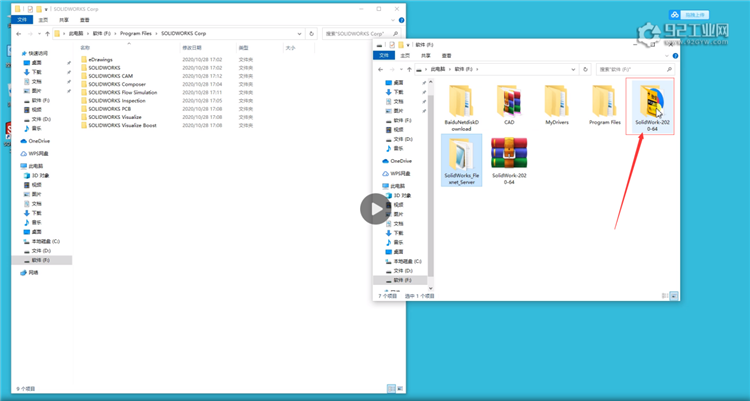The width and height of the screenshot is (750, 401).
Task: Go back in the F: drive window
Action: click(x=381, y=69)
